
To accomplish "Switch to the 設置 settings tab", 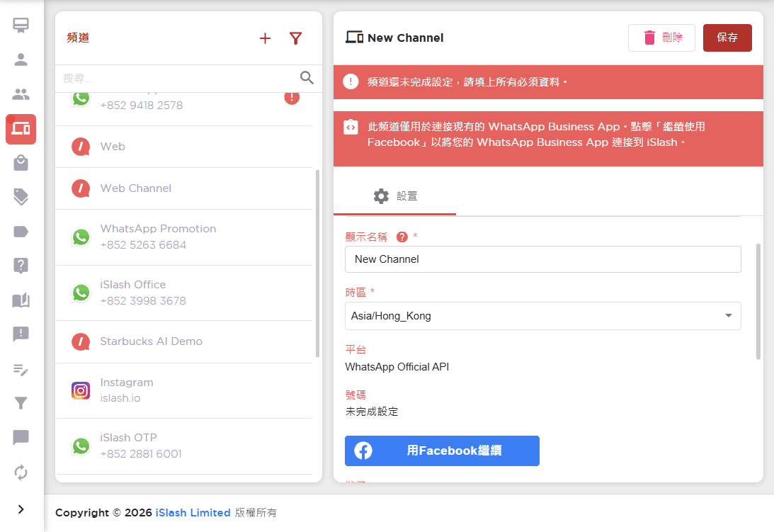I will pos(395,196).
